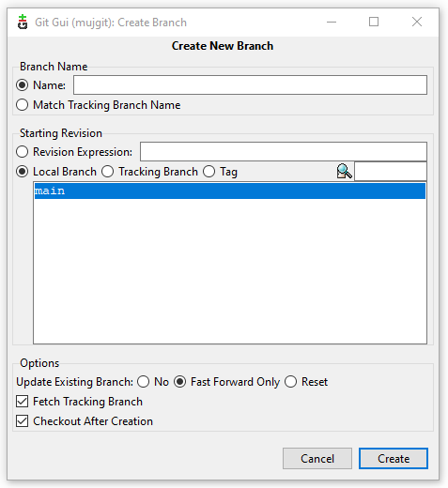Click the branch filter search field
448x488 pixels.
tap(391, 171)
